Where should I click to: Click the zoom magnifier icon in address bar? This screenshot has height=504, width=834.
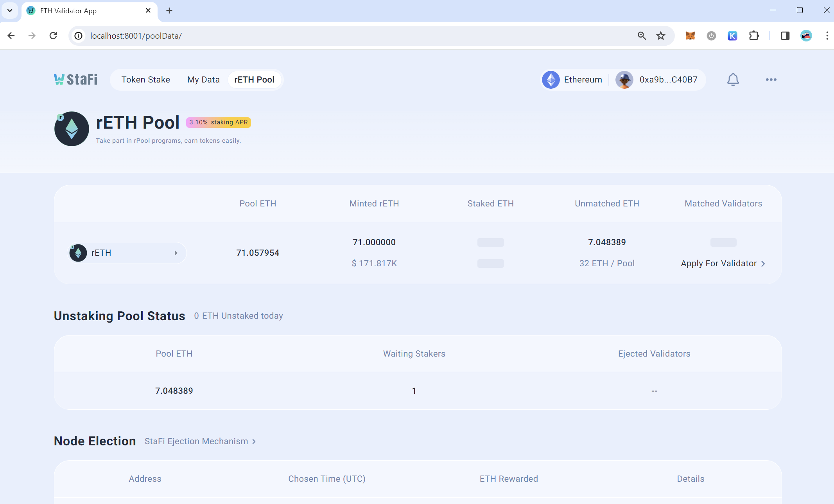642,36
